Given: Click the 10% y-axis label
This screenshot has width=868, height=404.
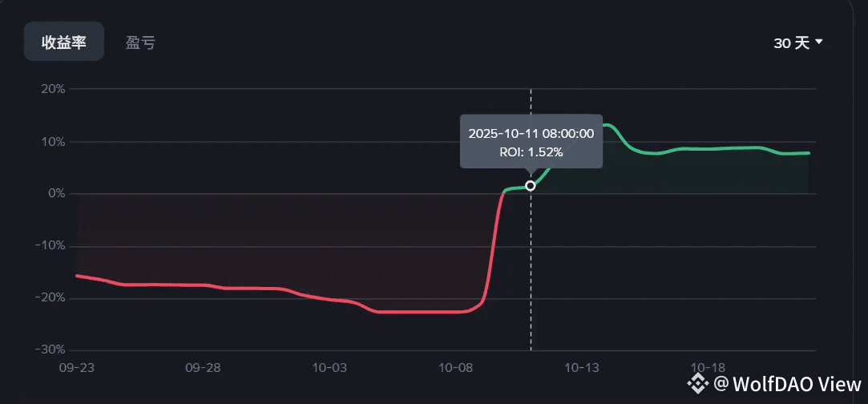Looking at the screenshot, I should coord(53,142).
